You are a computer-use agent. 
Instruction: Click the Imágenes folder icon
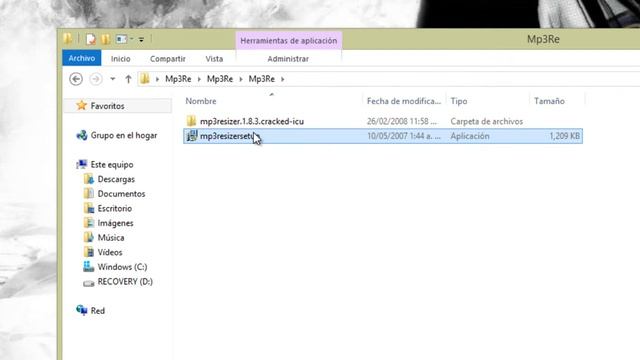[89, 223]
